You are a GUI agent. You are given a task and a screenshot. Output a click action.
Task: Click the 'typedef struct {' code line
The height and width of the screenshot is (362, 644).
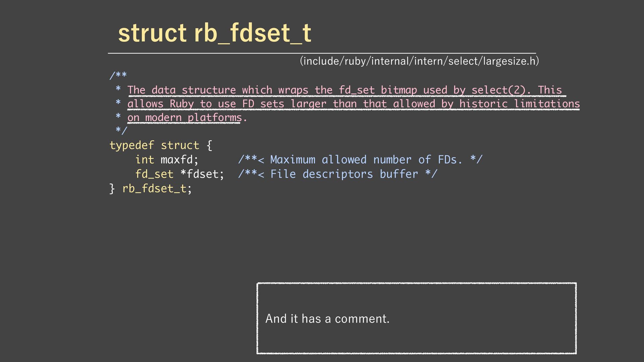click(x=161, y=145)
